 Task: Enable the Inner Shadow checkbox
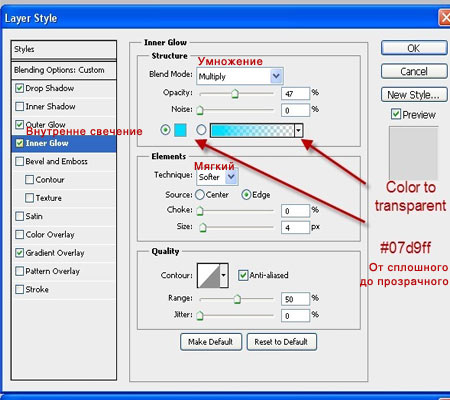click(x=20, y=107)
